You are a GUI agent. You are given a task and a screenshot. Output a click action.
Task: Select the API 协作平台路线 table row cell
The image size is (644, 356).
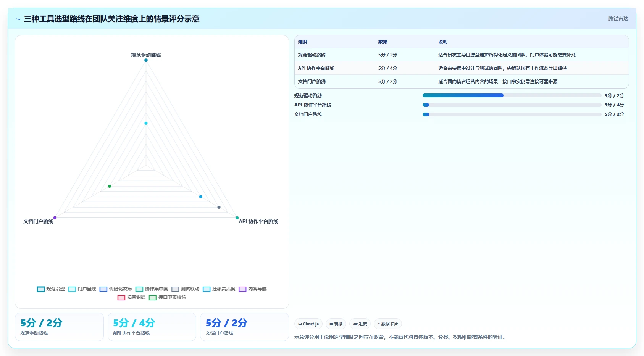[x=316, y=68]
